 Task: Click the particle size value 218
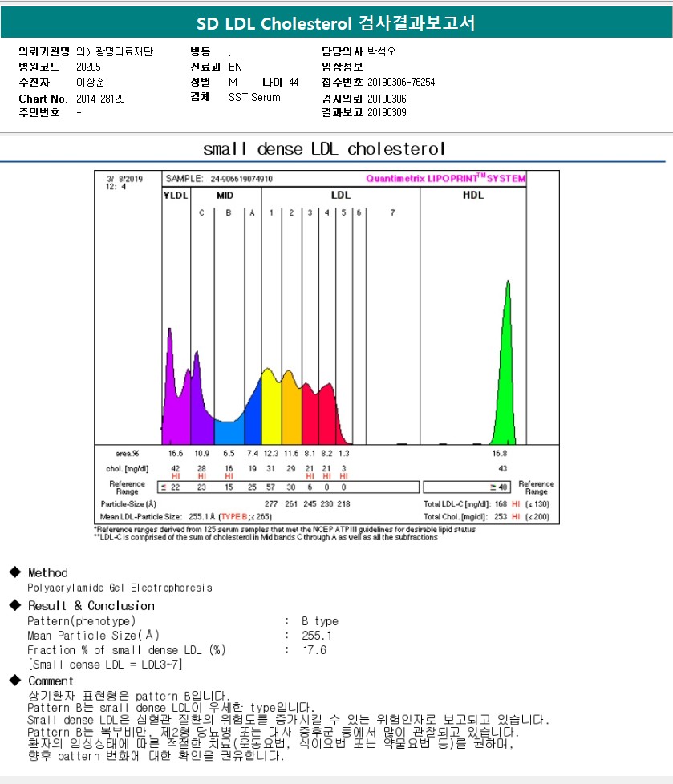click(344, 503)
